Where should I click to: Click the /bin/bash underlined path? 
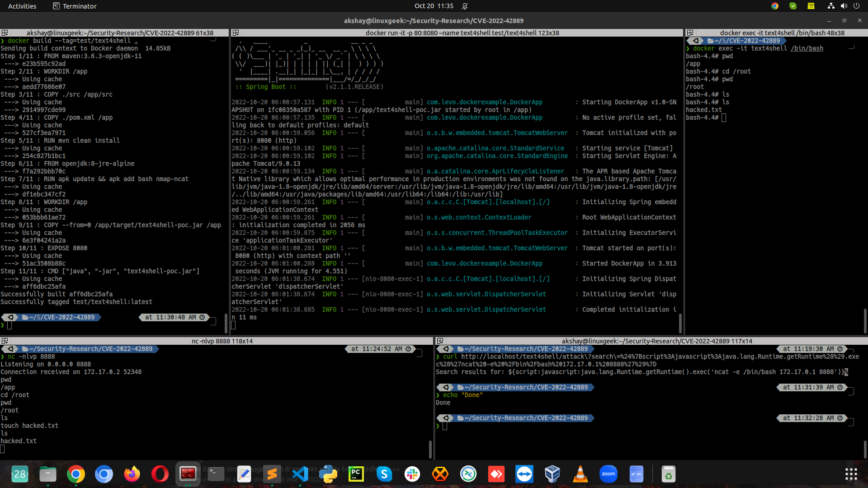click(807, 48)
